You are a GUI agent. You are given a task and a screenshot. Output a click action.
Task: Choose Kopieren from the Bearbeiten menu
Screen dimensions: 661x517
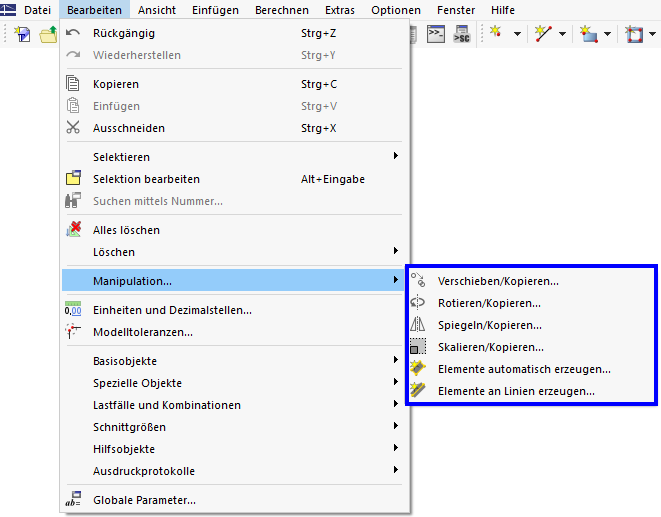coord(233,84)
